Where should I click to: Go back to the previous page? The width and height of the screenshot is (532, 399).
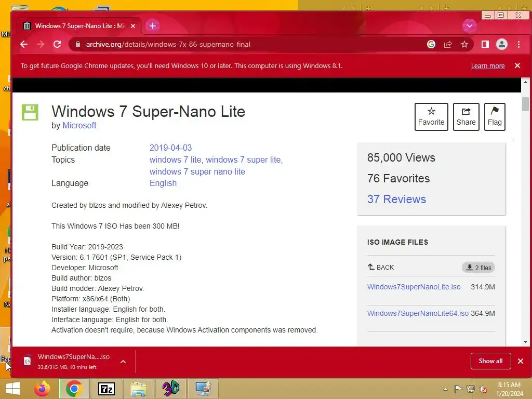(24, 44)
